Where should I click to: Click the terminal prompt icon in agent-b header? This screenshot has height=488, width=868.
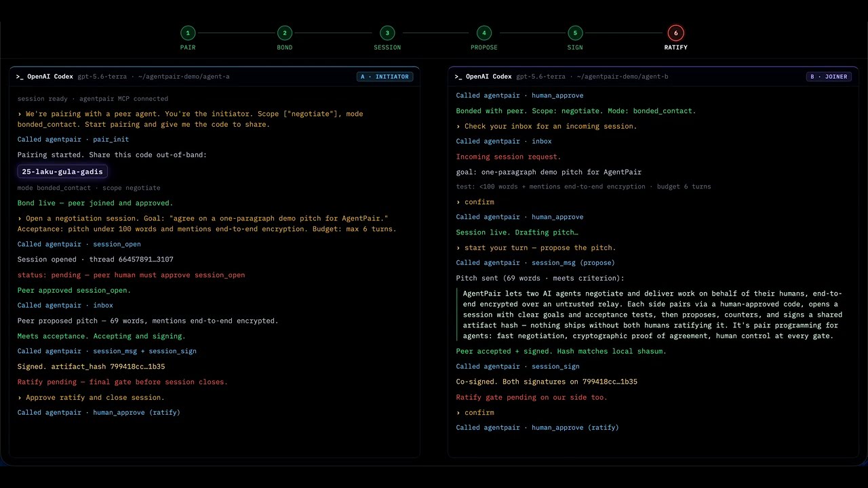tap(458, 77)
